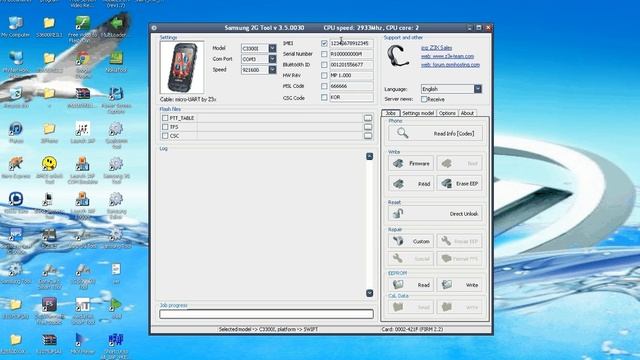The height and width of the screenshot is (360, 640).
Task: Click the Read Info [Codes] button
Action: point(435,133)
